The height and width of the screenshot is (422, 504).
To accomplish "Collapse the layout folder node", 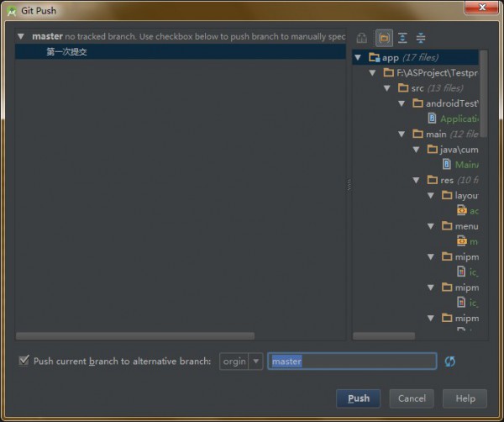I will click(431, 195).
